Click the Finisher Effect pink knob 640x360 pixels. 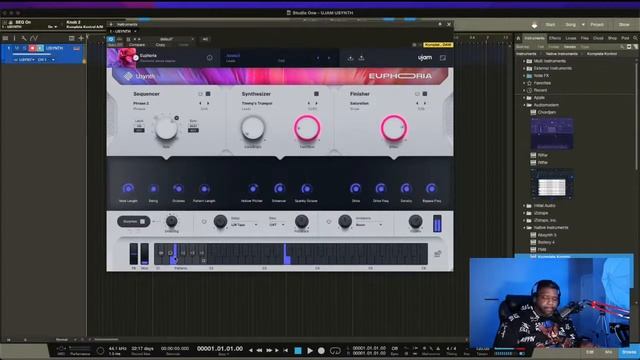[x=393, y=128]
